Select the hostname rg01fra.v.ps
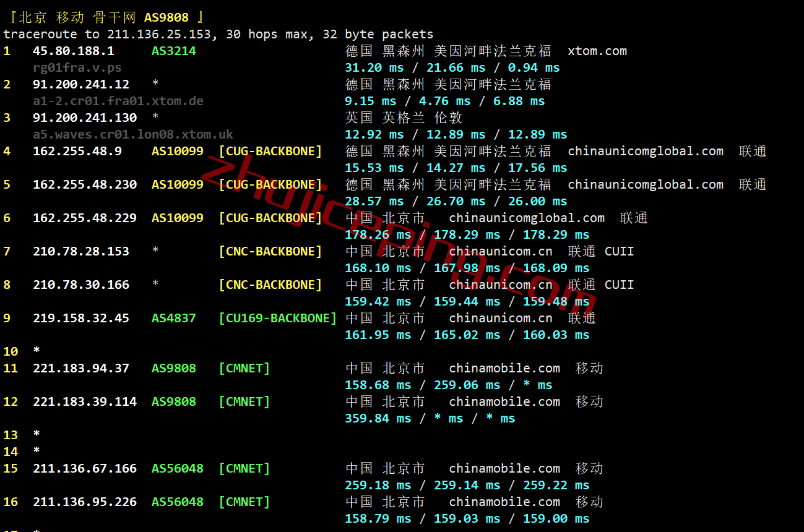This screenshot has height=532, width=804. click(77, 67)
